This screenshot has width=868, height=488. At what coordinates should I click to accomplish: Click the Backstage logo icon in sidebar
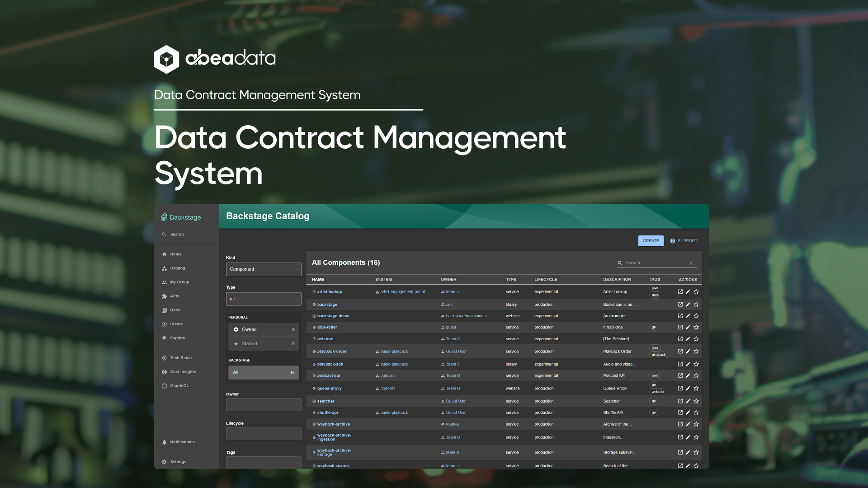pos(164,217)
